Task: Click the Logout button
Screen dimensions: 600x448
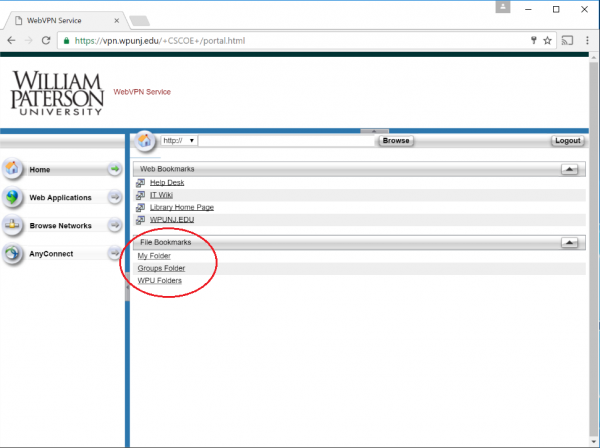Action: click(567, 141)
